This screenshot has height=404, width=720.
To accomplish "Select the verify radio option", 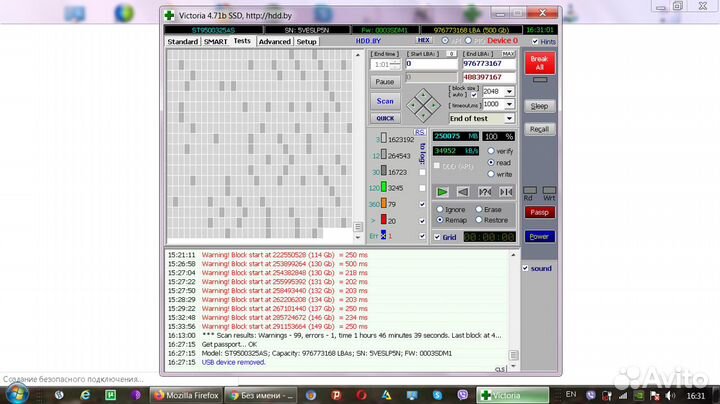I will [x=491, y=150].
